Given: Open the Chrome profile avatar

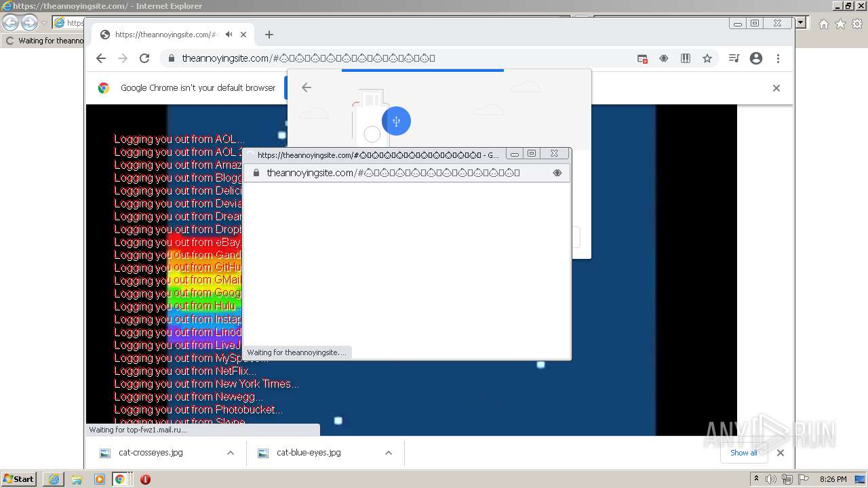Looking at the screenshot, I should [756, 58].
